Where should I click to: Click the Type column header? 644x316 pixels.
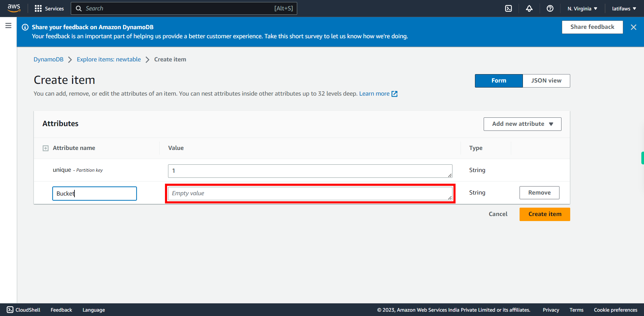point(476,148)
